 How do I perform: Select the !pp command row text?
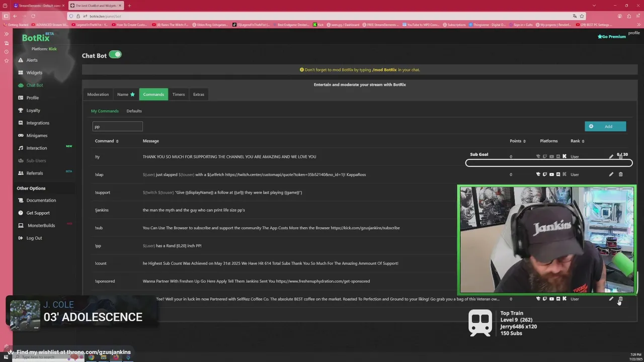(172, 246)
